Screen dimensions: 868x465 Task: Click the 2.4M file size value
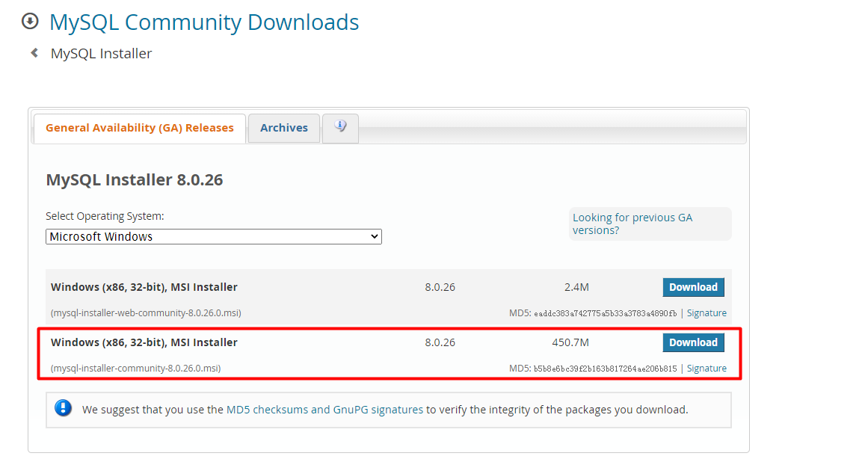point(576,287)
